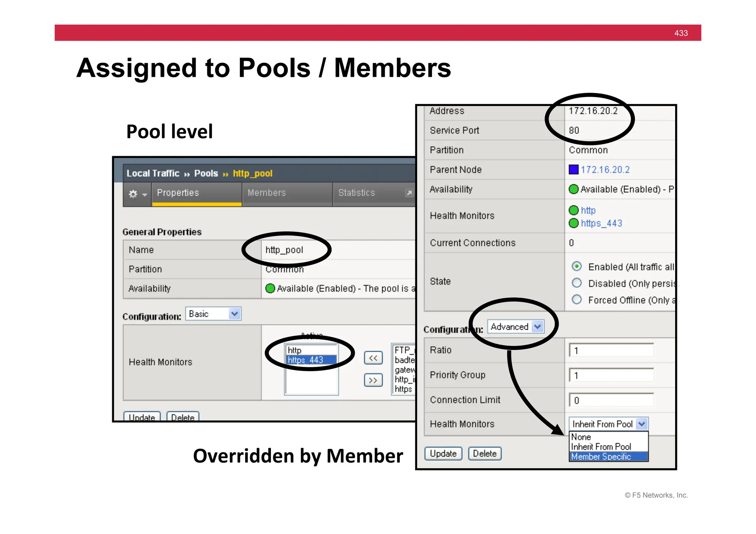756x534 pixels.
Task: Open the 172.16.20.2 Parent Node link
Action: [x=605, y=170]
